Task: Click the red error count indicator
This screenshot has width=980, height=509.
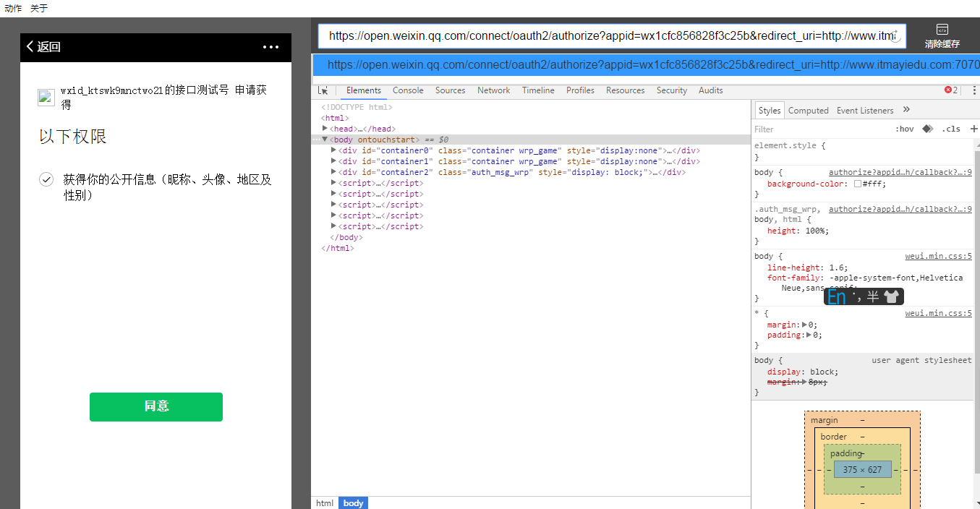Action: coord(951,90)
